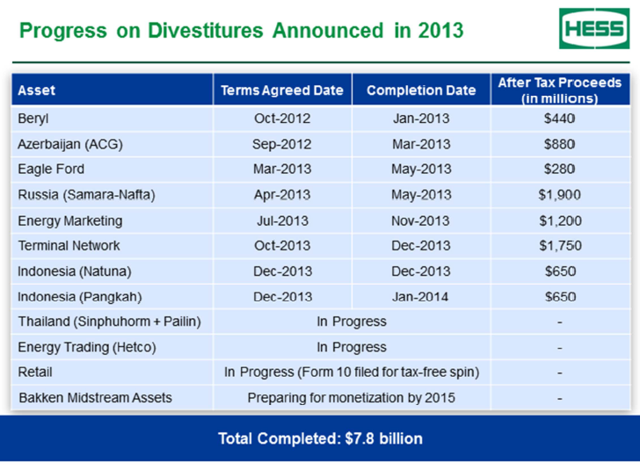
Task: Click the 'Terms Agreed Date' column header
Action: [x=282, y=90]
